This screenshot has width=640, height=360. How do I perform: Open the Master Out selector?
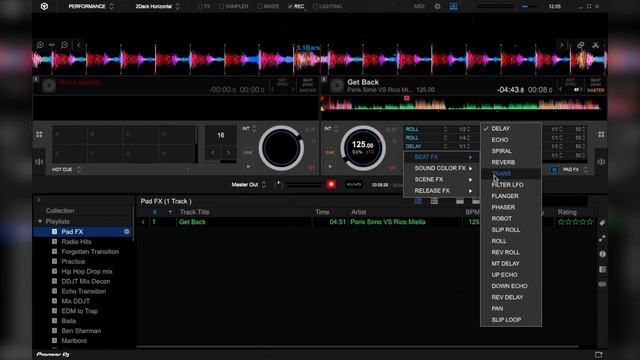coord(249,184)
